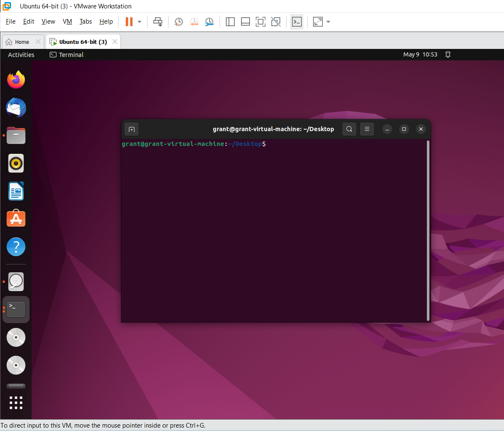Click Activities in the Ubuntu top bar
This screenshot has height=431, width=504.
pyautogui.click(x=21, y=54)
